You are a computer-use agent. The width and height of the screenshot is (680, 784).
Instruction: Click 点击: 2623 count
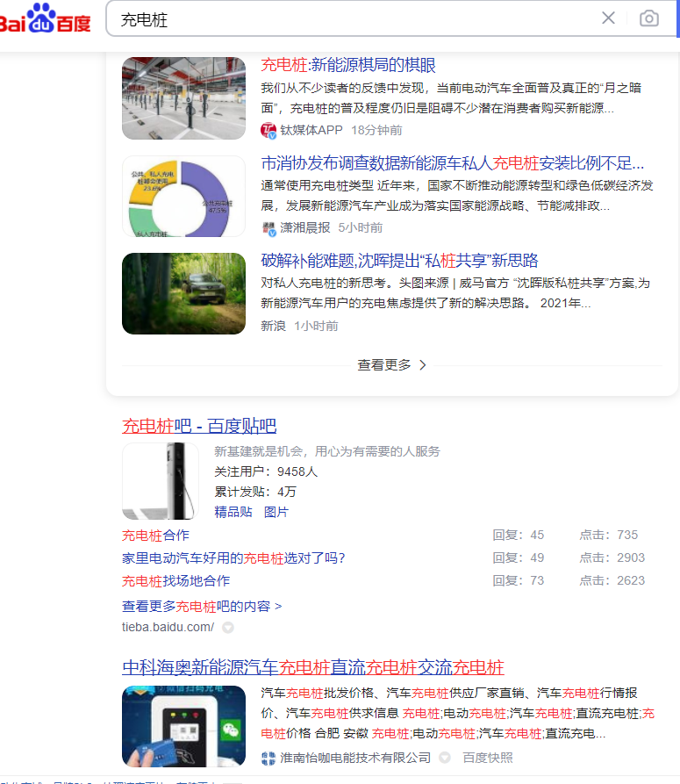click(612, 581)
